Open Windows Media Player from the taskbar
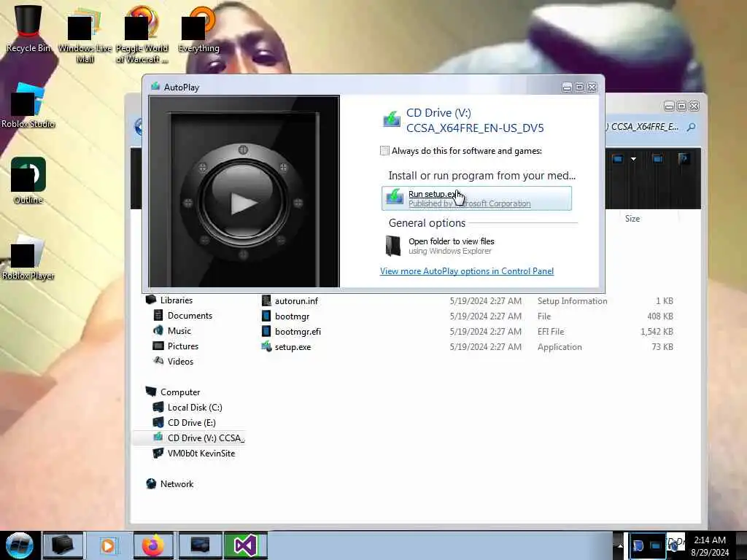 (x=108, y=545)
